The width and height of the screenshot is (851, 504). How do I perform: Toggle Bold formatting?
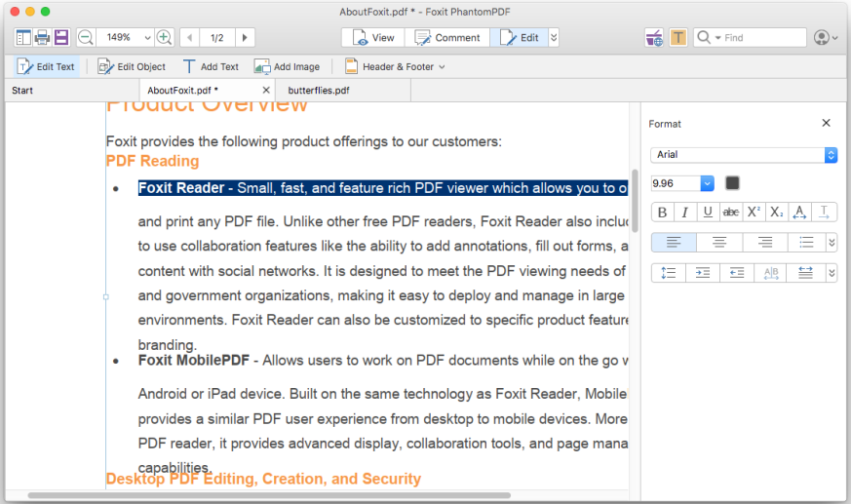click(662, 213)
